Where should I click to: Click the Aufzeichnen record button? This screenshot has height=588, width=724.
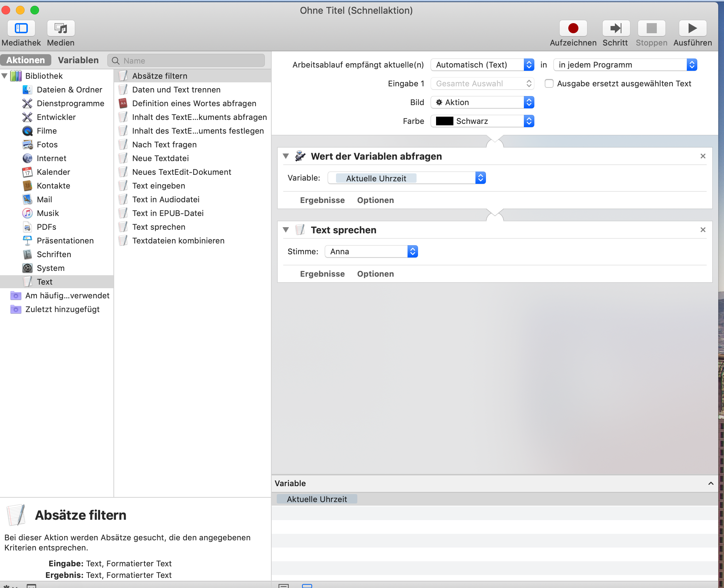[x=573, y=29]
